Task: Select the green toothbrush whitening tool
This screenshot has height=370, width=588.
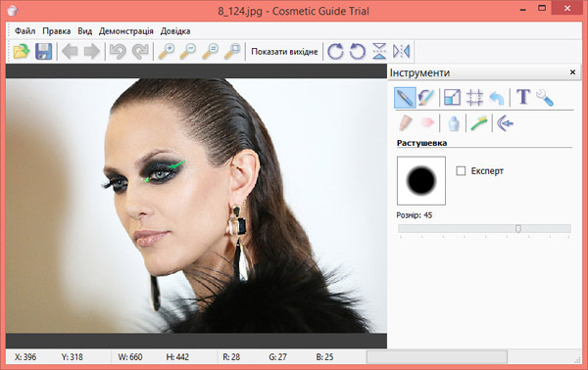Action: tap(479, 122)
